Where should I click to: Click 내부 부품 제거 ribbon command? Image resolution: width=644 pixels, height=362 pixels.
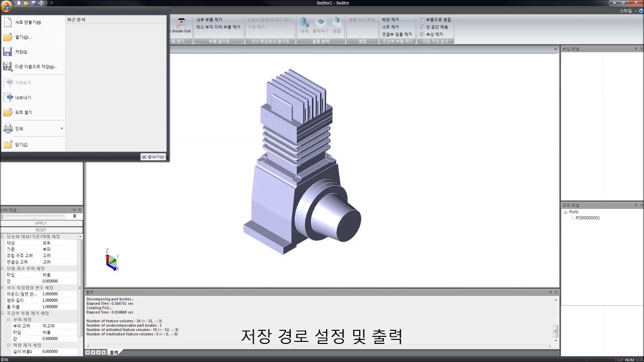pos(209,20)
